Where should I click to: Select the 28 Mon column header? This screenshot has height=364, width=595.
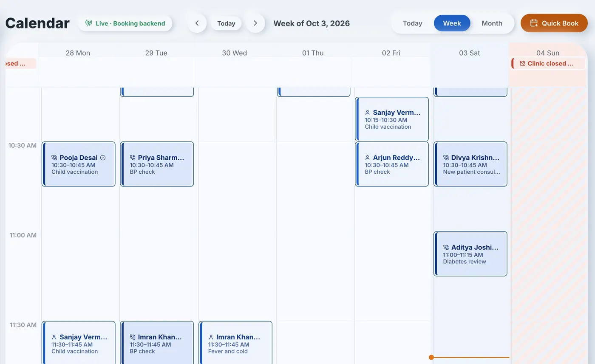point(78,53)
